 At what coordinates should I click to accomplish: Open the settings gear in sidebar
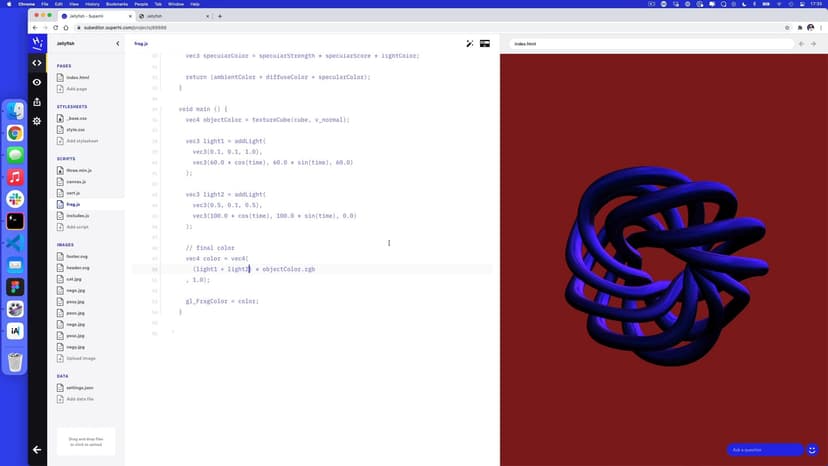tap(37, 120)
